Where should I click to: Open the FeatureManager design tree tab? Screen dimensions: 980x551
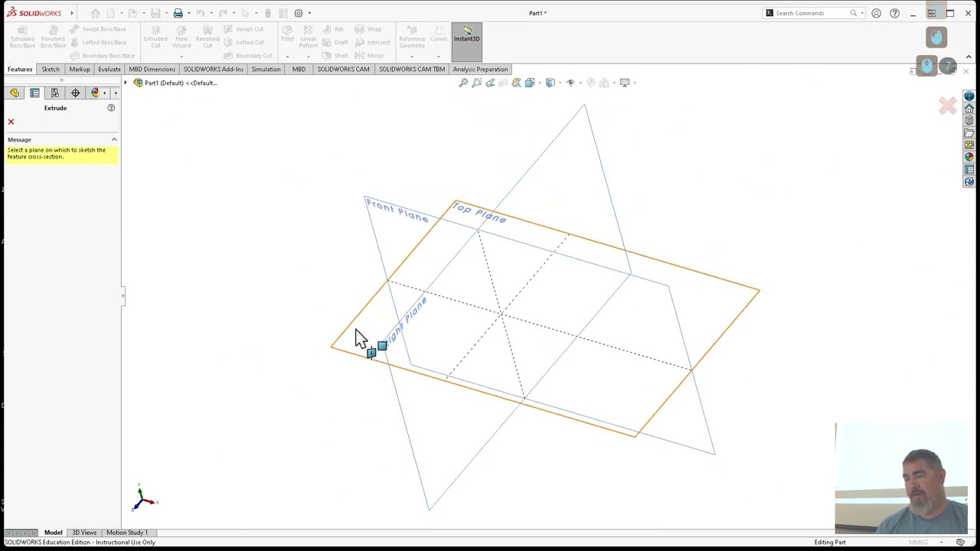coord(15,93)
